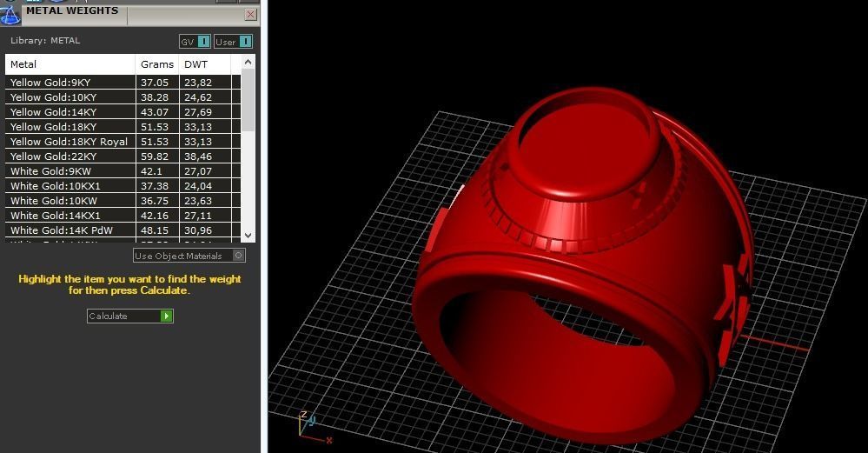The width and height of the screenshot is (868, 453).
Task: Click the XYZ axis gizmo in viewport
Action: point(314,427)
